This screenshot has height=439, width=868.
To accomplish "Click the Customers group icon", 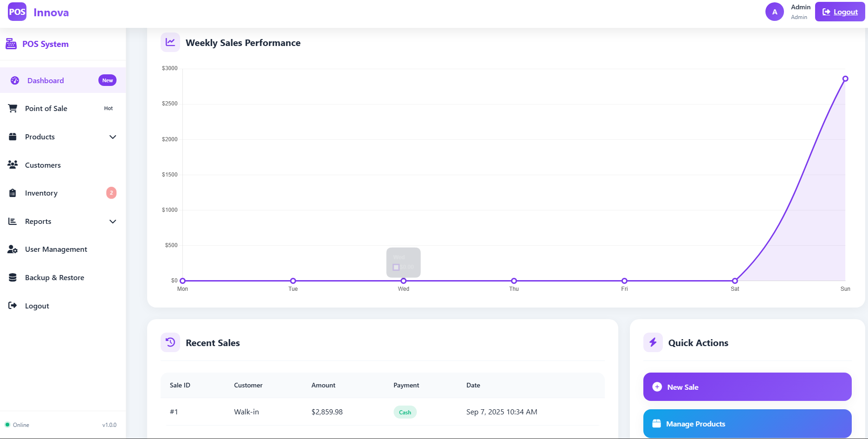I will [13, 165].
